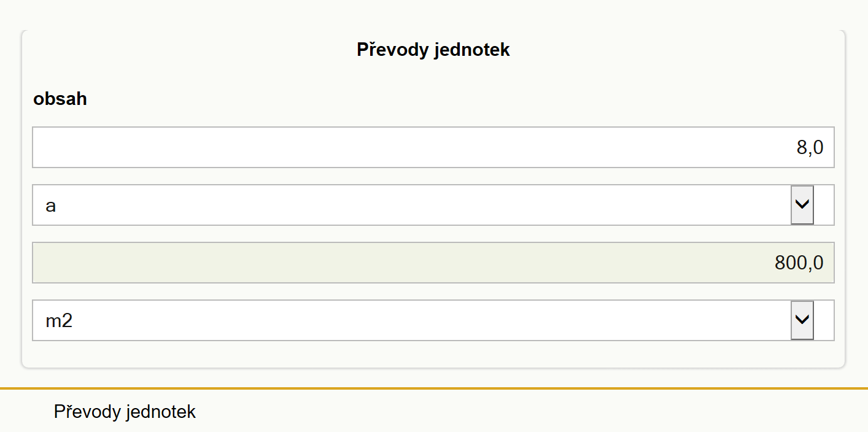Click the converted value 800,0
Screen dimensions: 868x432
coord(799,263)
